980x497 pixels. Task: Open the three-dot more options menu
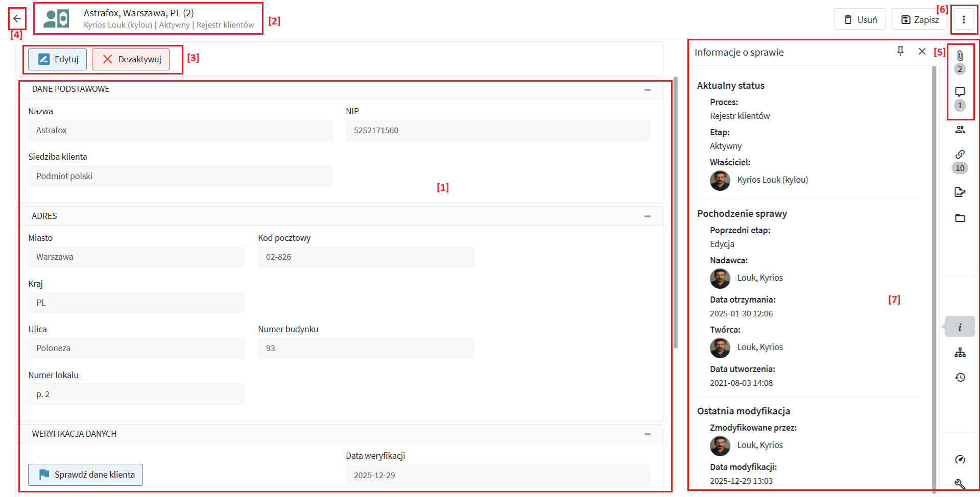tap(964, 19)
